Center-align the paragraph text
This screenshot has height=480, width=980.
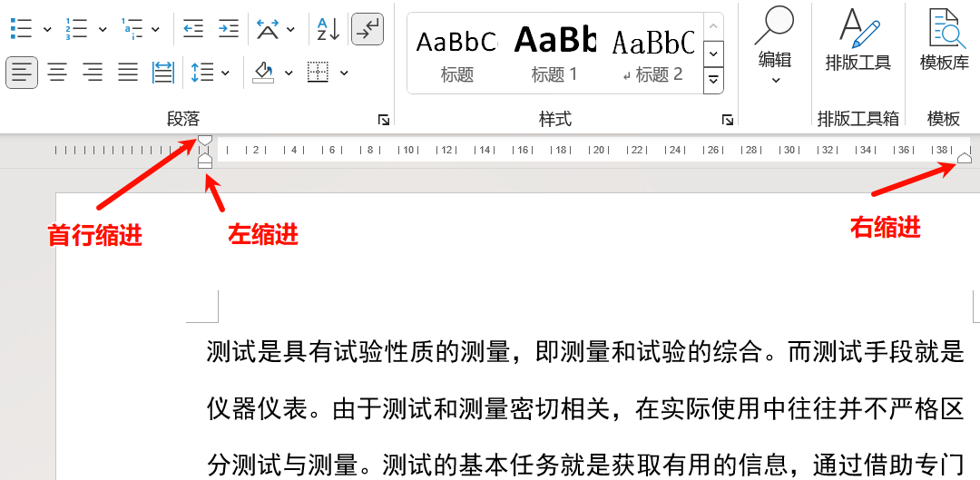coord(58,73)
